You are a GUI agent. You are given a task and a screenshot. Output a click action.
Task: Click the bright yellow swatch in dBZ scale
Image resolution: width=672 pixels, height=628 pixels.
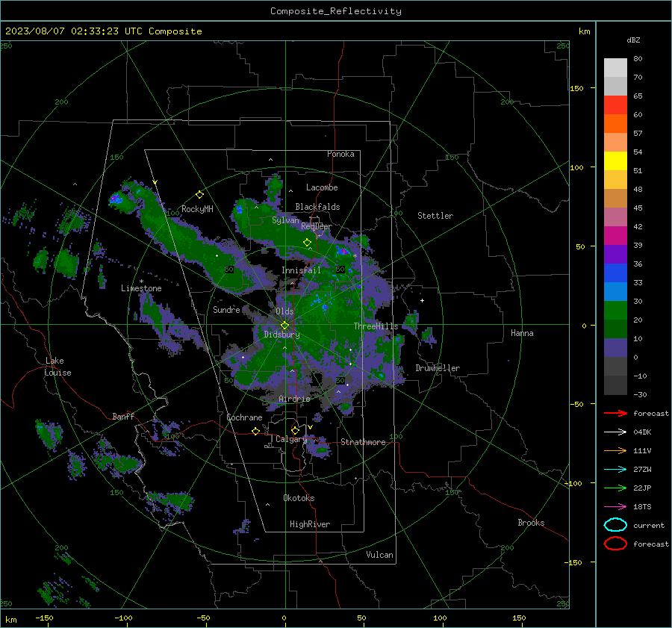pos(615,161)
